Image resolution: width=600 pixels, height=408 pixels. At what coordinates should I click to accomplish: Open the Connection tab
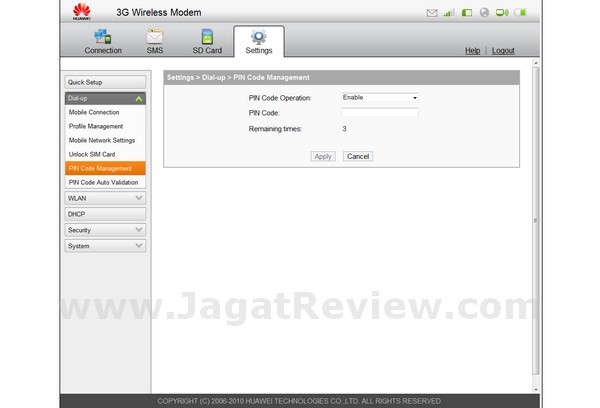(x=103, y=42)
